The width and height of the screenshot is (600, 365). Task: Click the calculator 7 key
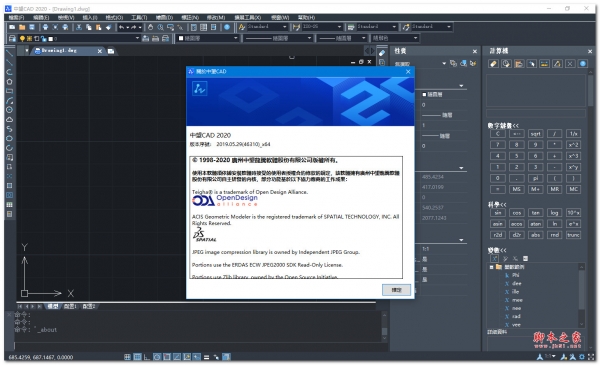497,145
